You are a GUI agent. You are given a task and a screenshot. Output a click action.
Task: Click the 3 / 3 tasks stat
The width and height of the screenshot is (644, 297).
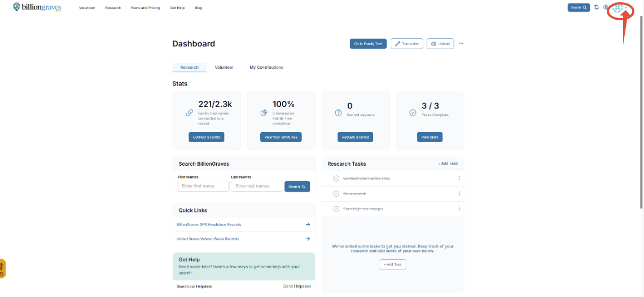(431, 106)
